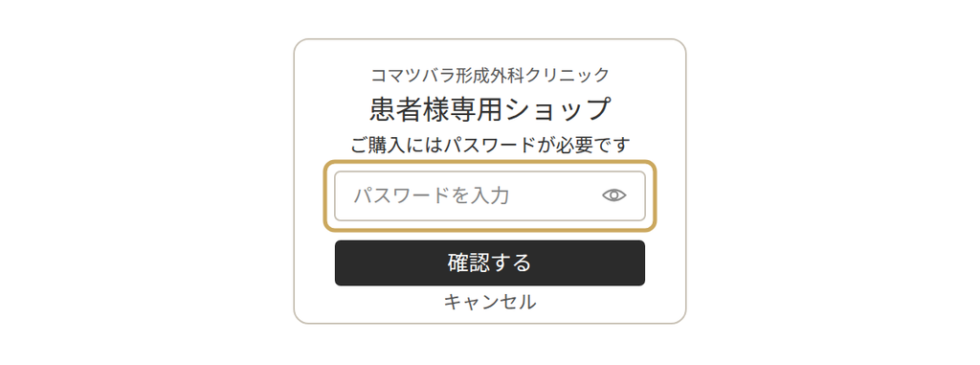
Task: Click the パスワードを入力 field
Action: pos(489,196)
